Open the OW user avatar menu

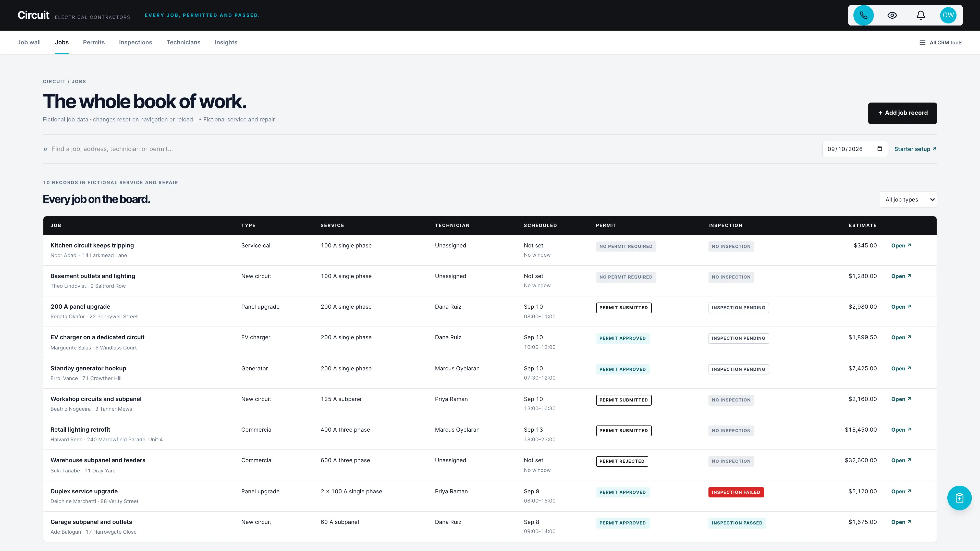click(948, 15)
